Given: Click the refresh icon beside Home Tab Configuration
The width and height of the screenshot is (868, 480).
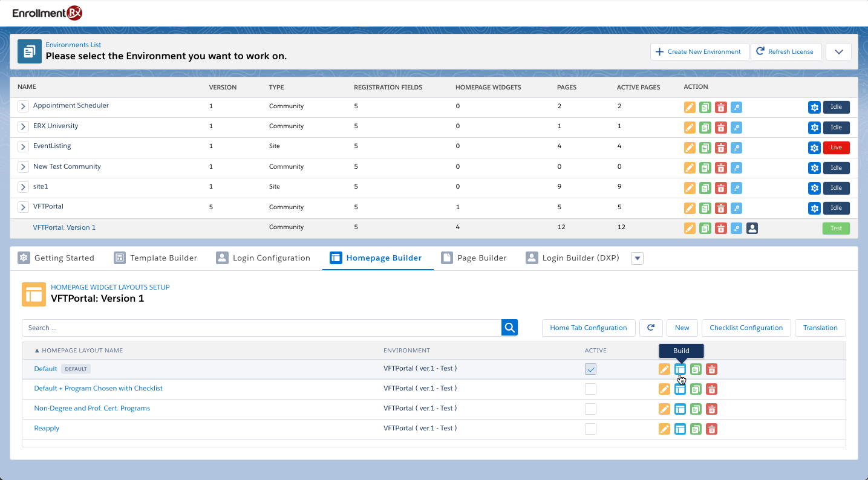Looking at the screenshot, I should (x=651, y=328).
